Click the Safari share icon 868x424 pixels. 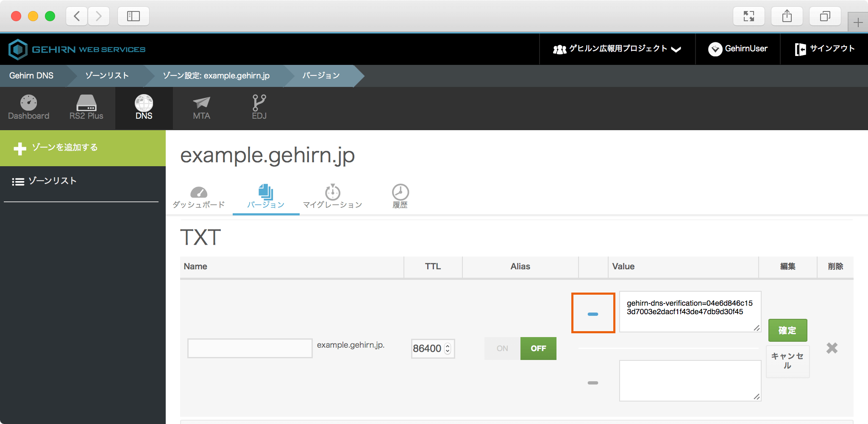787,17
